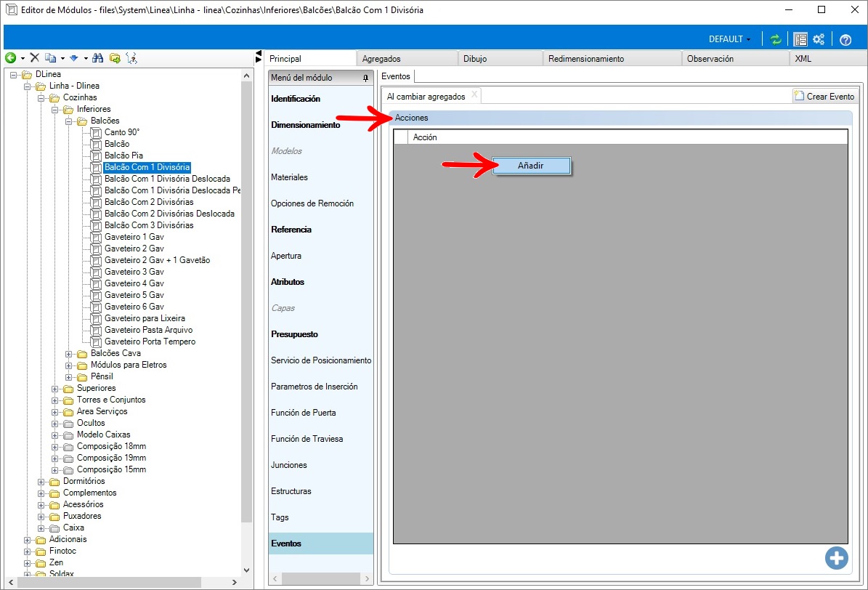Click the green refresh arrows icon

(x=776, y=39)
